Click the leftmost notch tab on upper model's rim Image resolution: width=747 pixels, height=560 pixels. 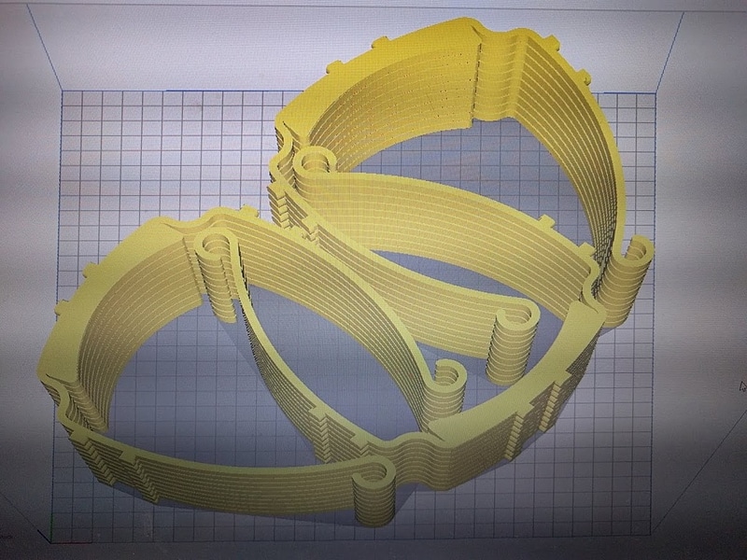coord(335,66)
